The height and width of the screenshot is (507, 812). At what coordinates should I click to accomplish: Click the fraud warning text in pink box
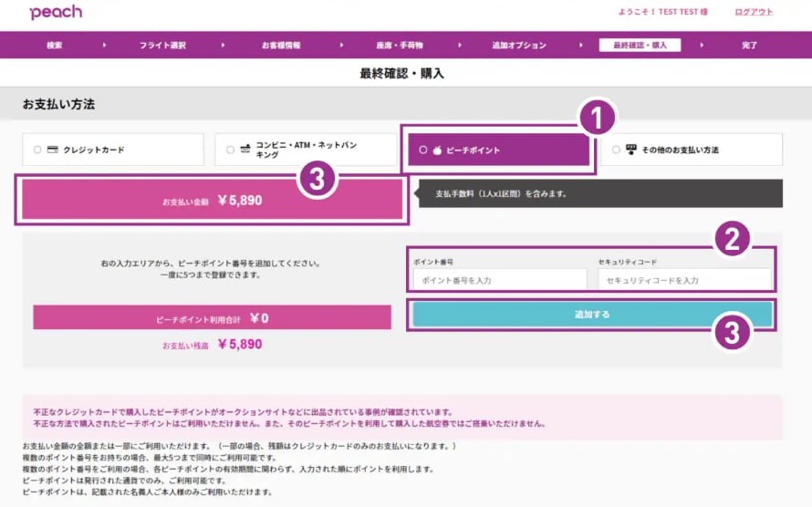pos(289,418)
